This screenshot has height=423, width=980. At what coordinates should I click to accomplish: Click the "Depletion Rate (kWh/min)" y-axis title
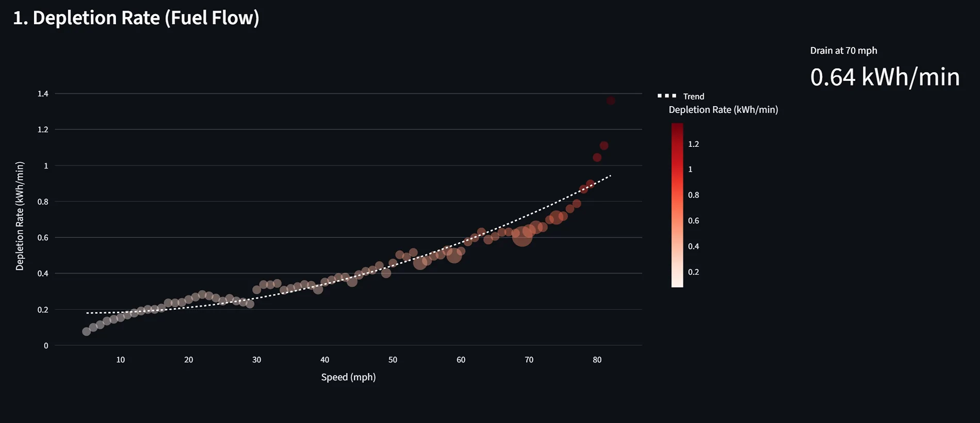pos(20,216)
